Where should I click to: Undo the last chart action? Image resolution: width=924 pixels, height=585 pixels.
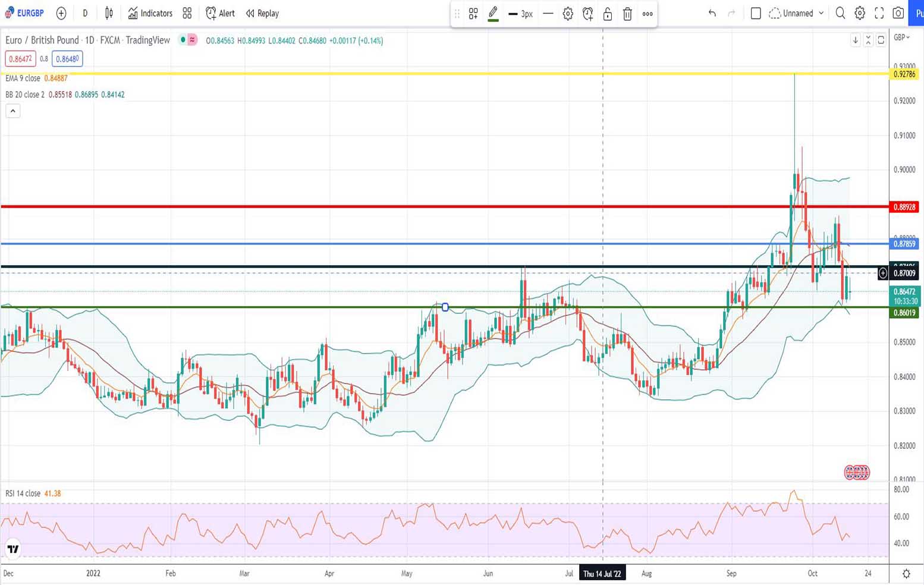pos(712,13)
